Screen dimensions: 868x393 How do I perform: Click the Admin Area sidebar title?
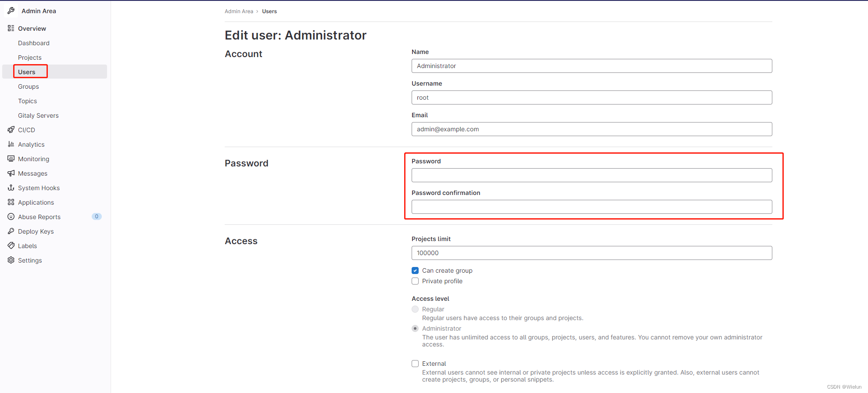39,11
